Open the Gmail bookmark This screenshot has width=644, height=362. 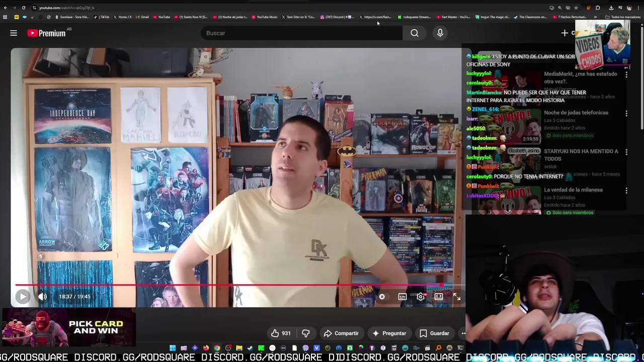pos(142,17)
